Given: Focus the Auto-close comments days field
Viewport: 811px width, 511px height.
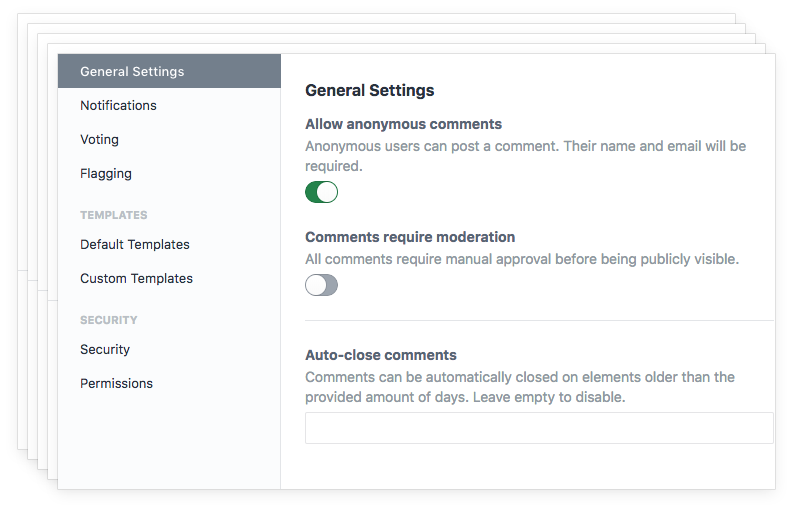Looking at the screenshot, I should [539, 428].
